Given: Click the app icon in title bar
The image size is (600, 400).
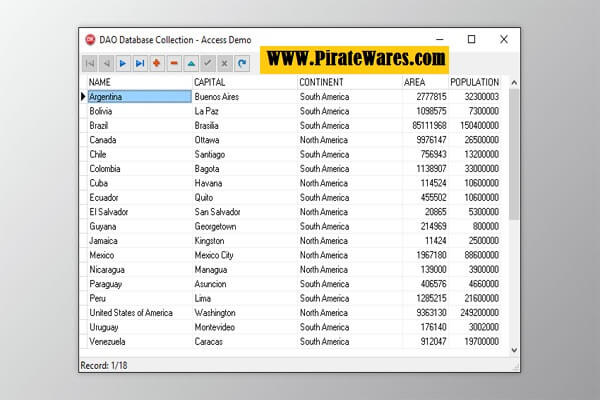Looking at the screenshot, I should coord(90,39).
